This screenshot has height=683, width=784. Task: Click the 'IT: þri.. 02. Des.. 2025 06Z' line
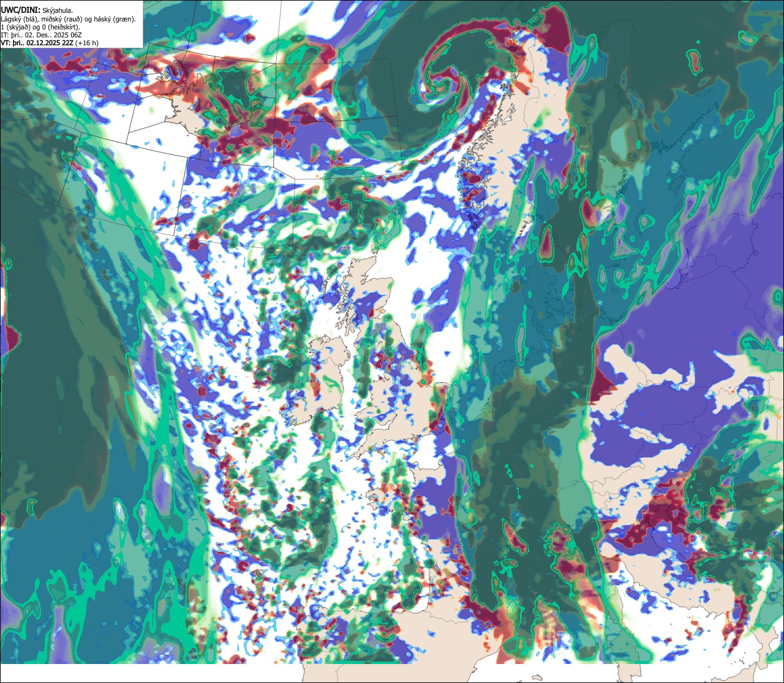[40, 35]
